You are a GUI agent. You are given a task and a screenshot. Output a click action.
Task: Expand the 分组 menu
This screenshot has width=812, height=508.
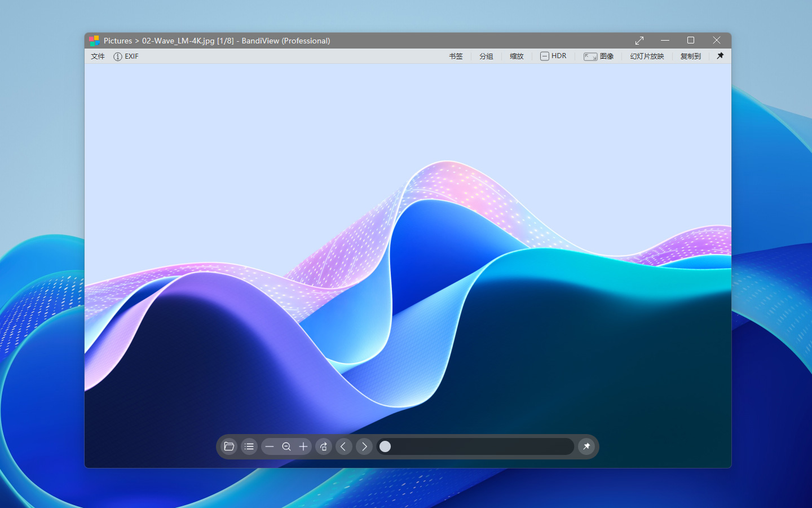pos(486,56)
